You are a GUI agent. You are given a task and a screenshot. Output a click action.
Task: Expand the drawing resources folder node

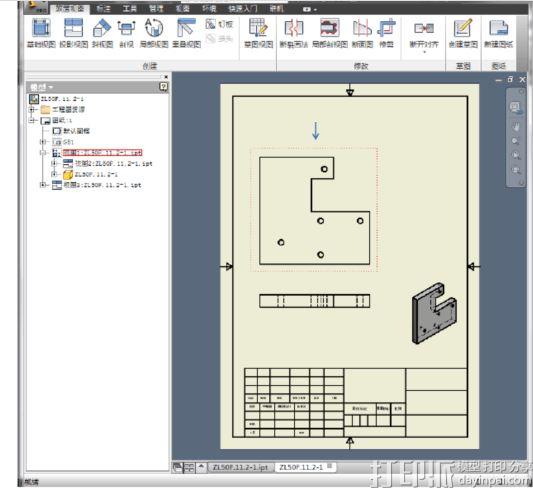tap(32, 109)
